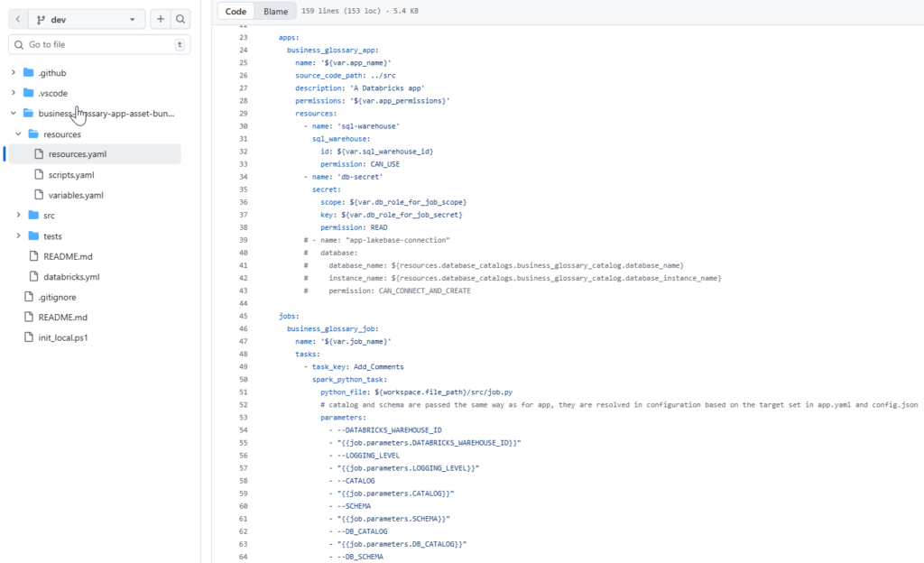Open the .gitignore file
This screenshot has width=924, height=563.
pos(57,297)
